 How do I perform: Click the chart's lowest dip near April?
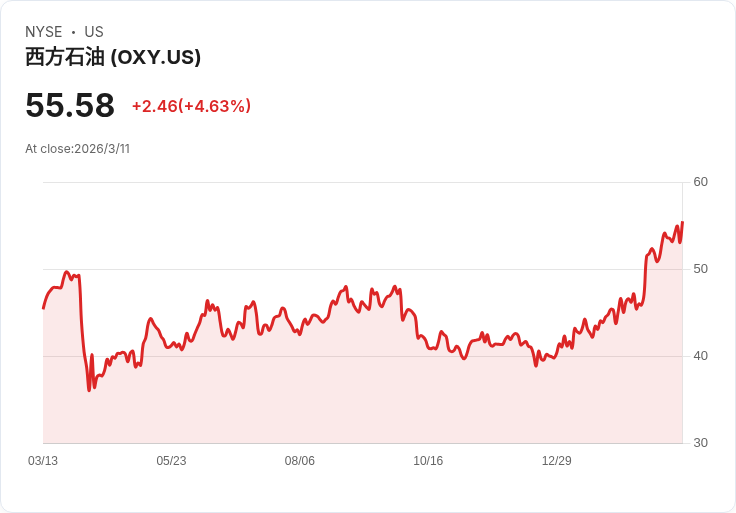pos(89,389)
